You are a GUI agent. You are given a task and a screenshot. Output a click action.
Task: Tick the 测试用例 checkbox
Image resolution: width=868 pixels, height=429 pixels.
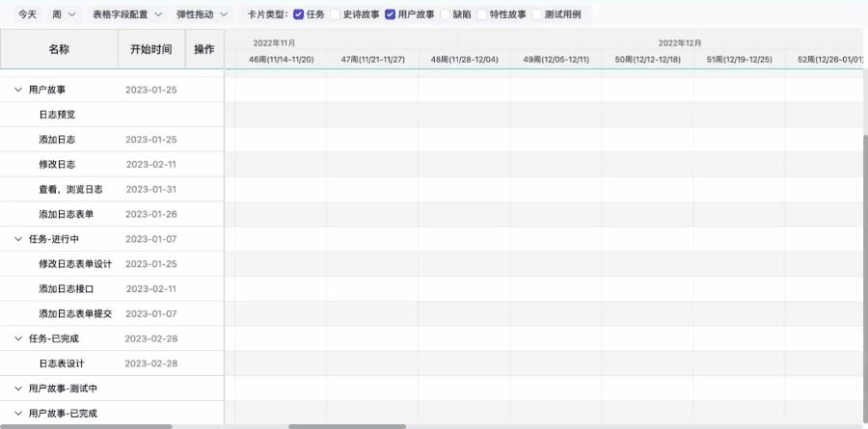(537, 14)
